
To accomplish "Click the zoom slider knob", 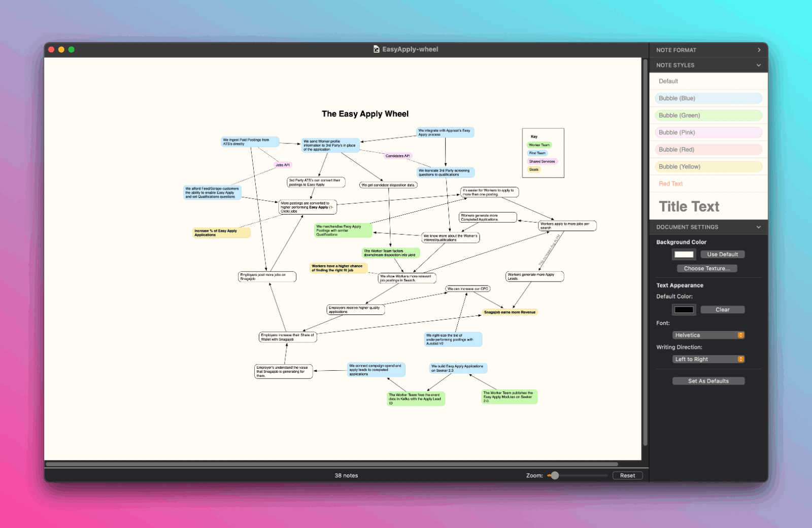I will tap(555, 476).
